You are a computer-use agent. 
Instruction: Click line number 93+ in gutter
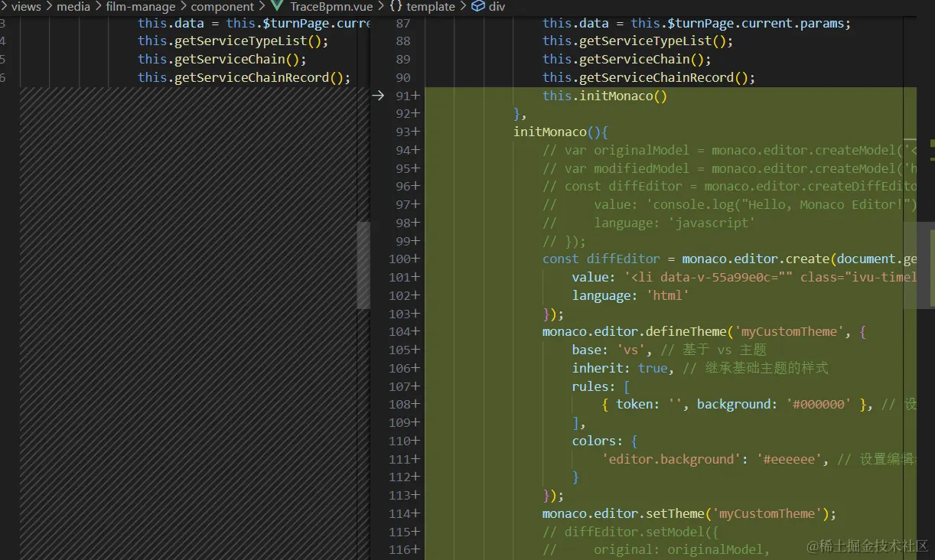coord(406,132)
